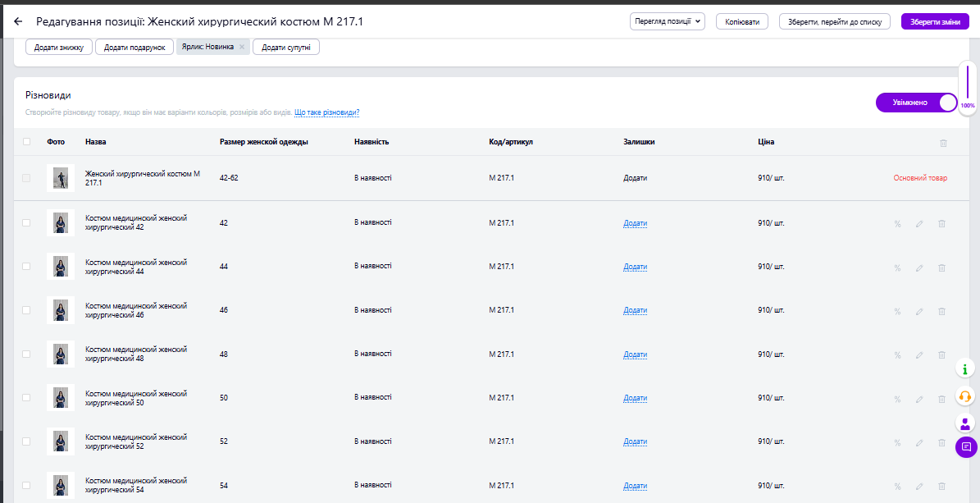Click the 42-62 size range cell

[x=230, y=178]
